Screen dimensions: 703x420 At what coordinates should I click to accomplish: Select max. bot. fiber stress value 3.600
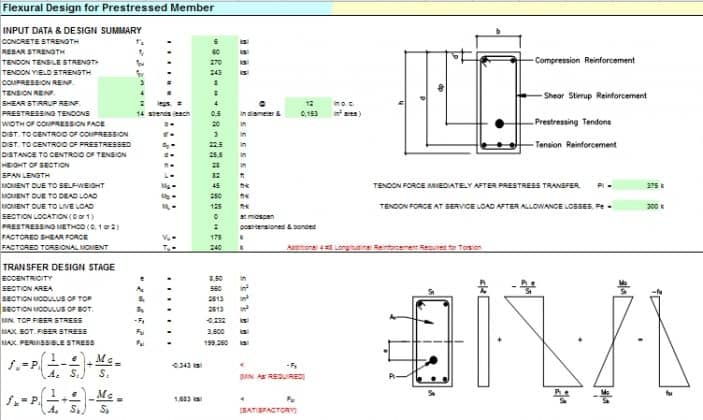pyautogui.click(x=216, y=332)
